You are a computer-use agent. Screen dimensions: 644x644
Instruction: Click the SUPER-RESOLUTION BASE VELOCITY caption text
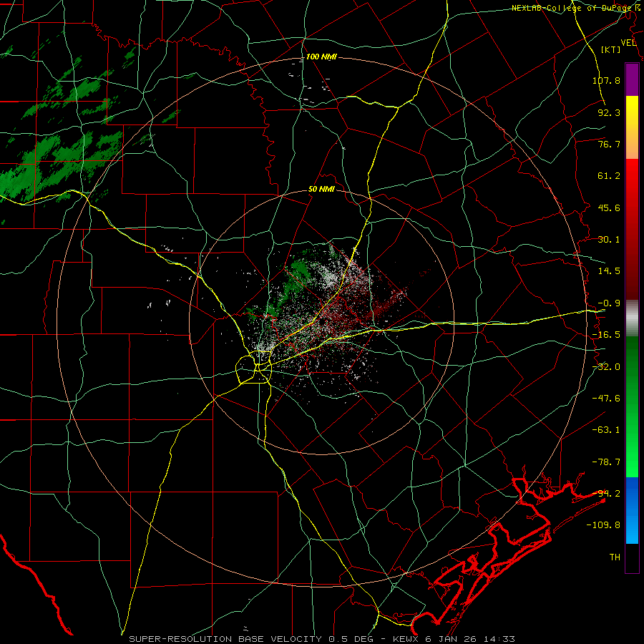click(x=225, y=639)
